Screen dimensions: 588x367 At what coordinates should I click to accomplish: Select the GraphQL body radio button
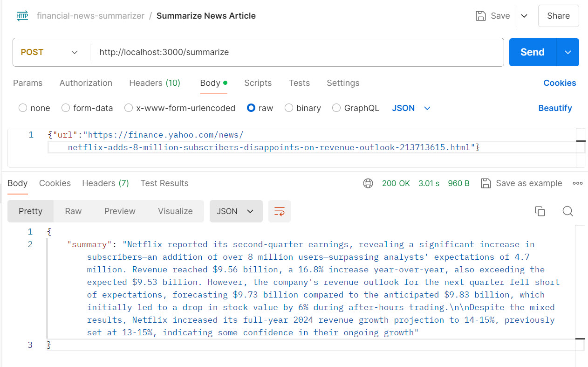coord(336,108)
